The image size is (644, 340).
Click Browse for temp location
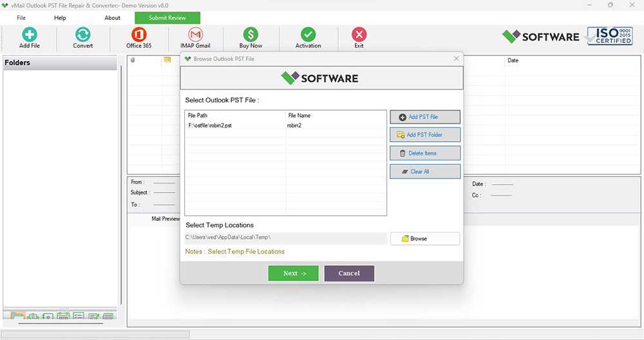(x=425, y=238)
